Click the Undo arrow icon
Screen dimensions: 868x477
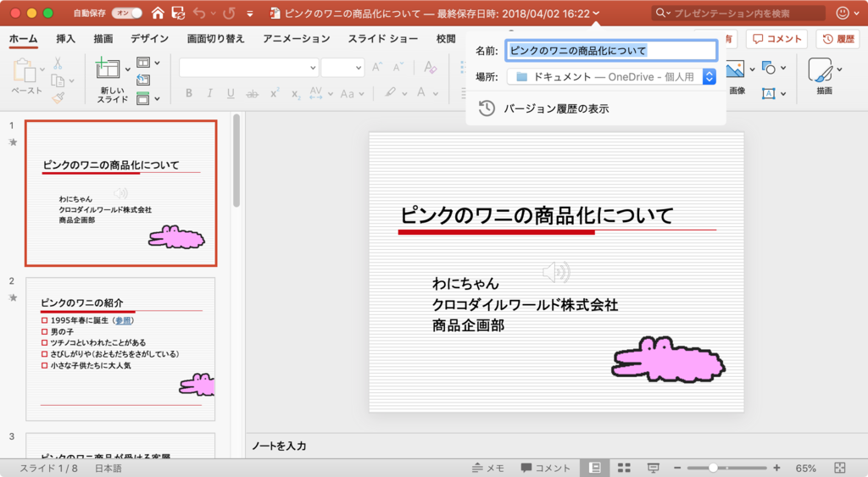click(x=199, y=13)
